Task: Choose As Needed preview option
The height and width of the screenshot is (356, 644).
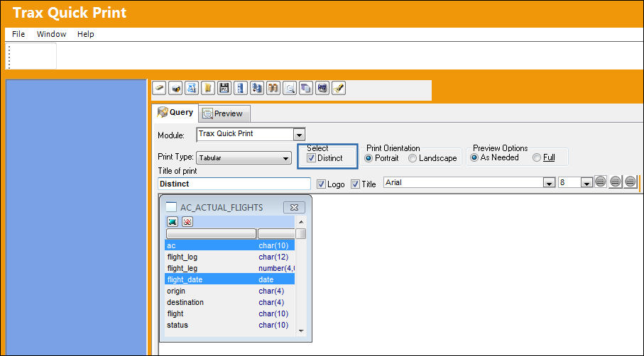Action: 474,157
